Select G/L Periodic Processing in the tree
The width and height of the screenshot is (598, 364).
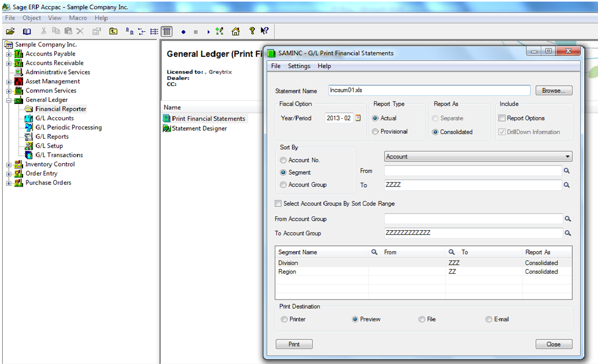(69, 127)
